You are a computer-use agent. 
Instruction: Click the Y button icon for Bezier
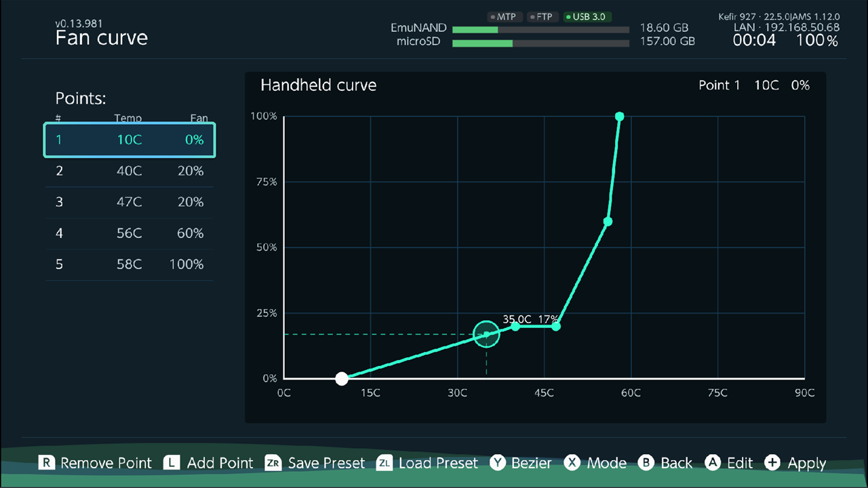(498, 463)
